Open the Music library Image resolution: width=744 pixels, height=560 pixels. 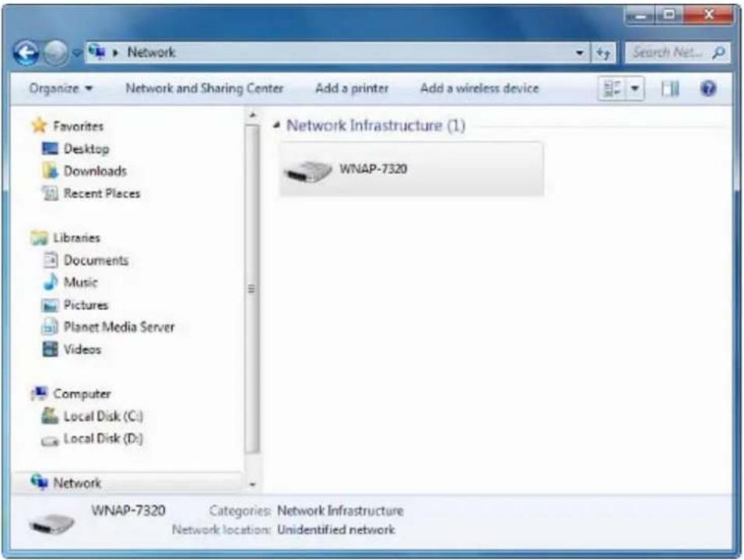81,282
